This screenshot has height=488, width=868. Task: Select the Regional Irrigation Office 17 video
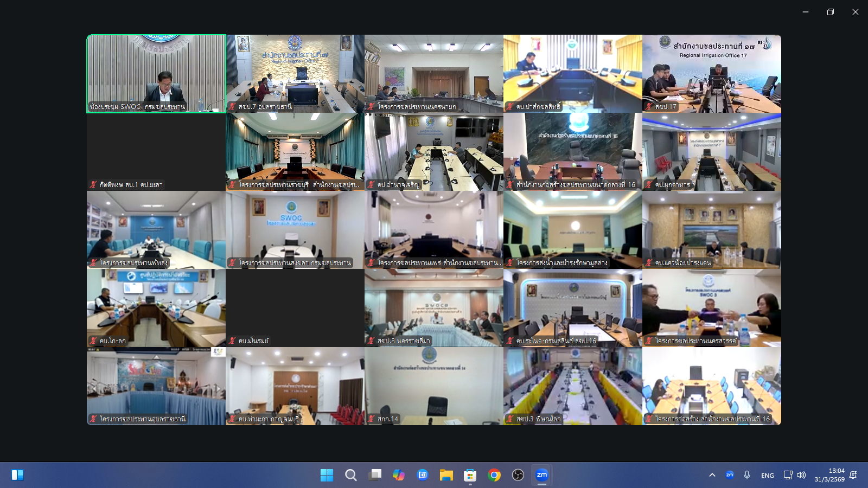(x=712, y=73)
